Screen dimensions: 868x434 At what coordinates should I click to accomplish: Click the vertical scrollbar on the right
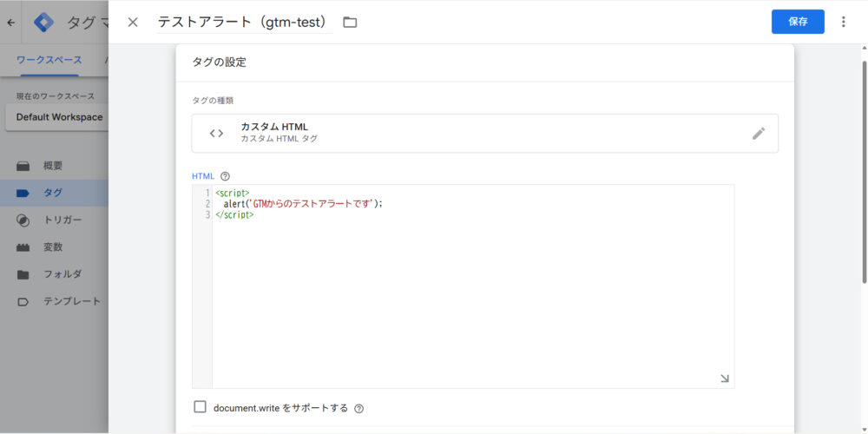tap(863, 174)
